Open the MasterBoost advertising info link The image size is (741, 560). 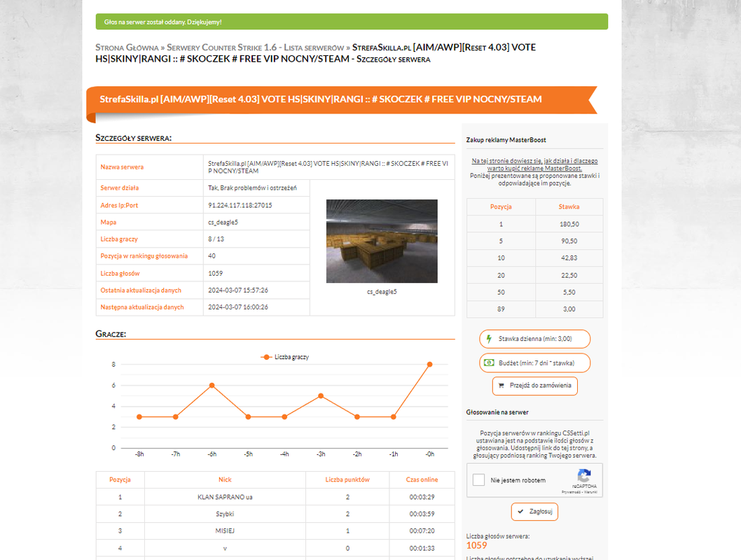coord(534,164)
